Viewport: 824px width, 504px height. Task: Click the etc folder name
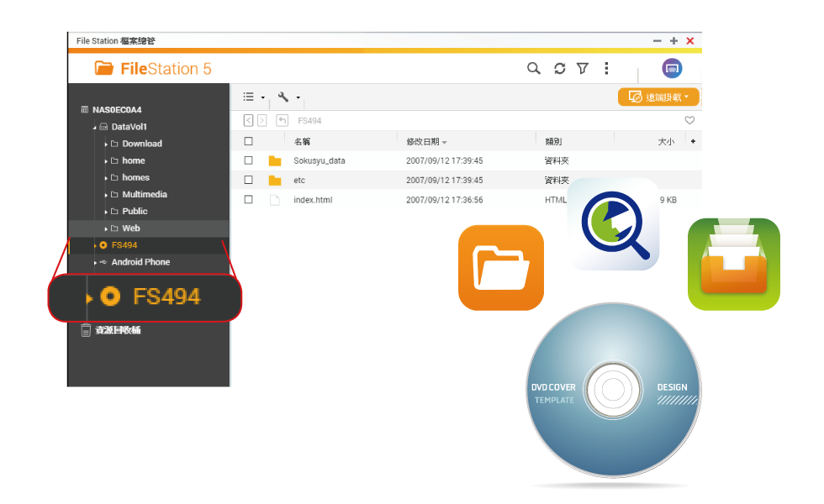pyautogui.click(x=299, y=180)
